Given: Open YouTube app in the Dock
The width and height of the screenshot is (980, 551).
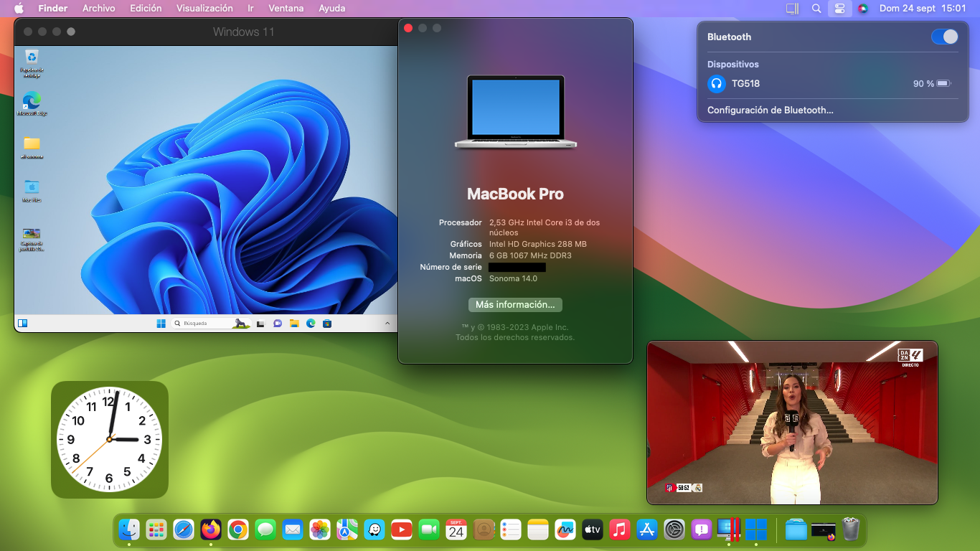Looking at the screenshot, I should [x=402, y=530].
